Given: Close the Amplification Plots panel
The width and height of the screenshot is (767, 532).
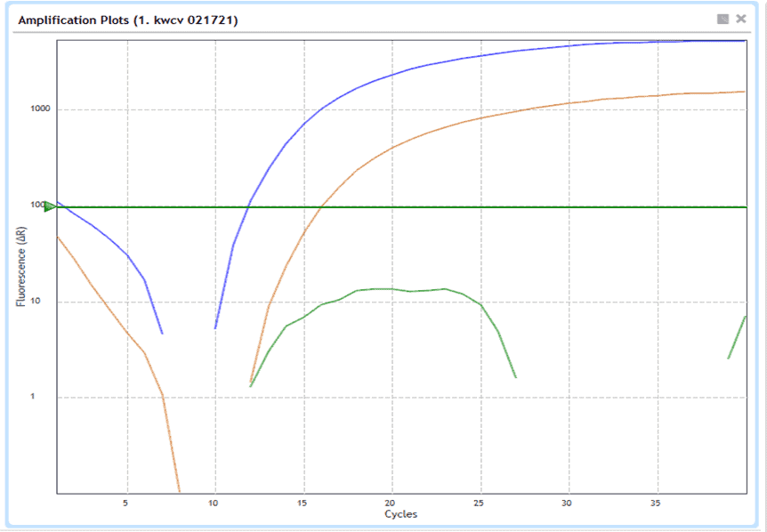Looking at the screenshot, I should click(742, 19).
